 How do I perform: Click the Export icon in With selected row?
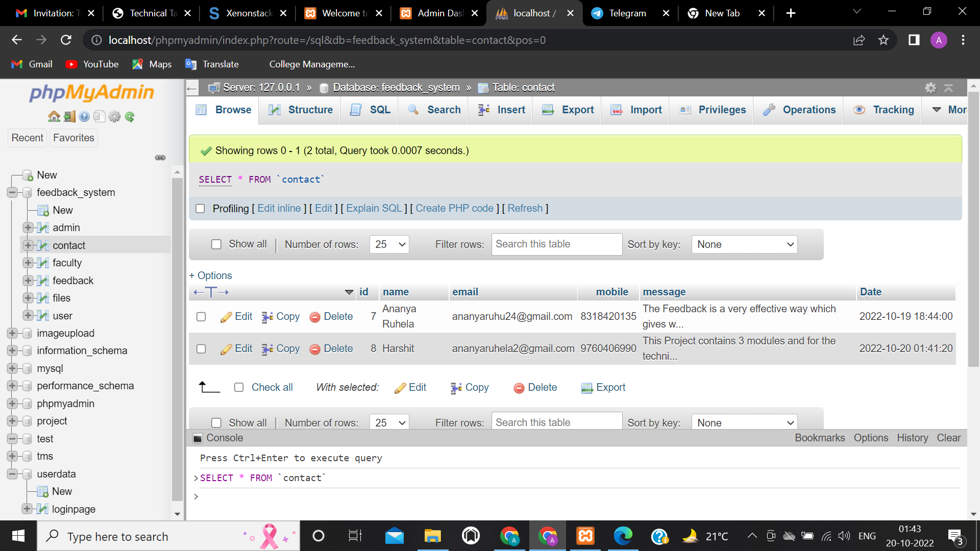coord(586,388)
